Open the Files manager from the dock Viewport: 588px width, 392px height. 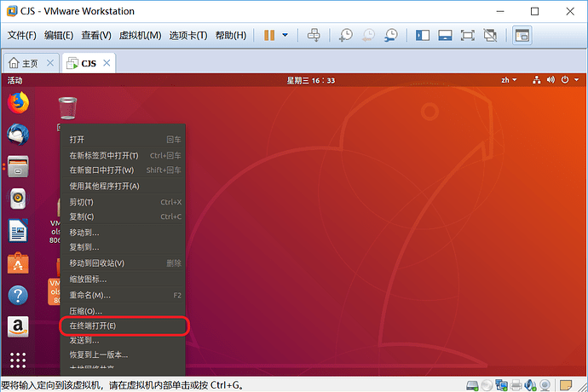tap(18, 166)
